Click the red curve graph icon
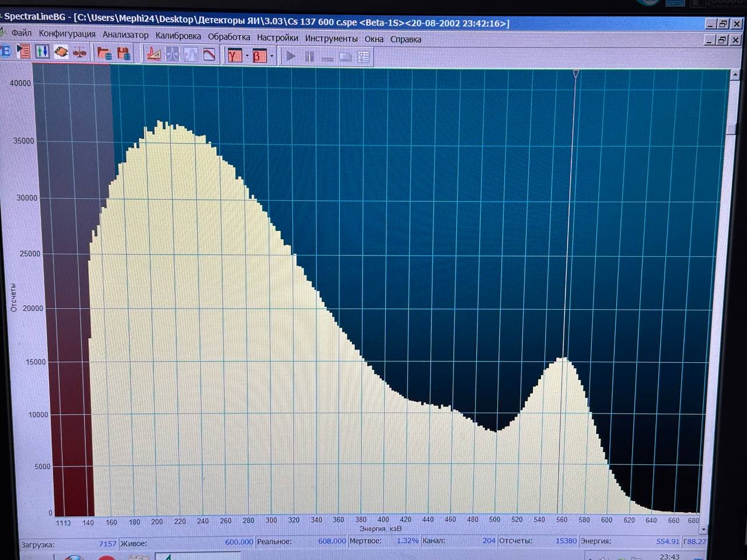 209,55
